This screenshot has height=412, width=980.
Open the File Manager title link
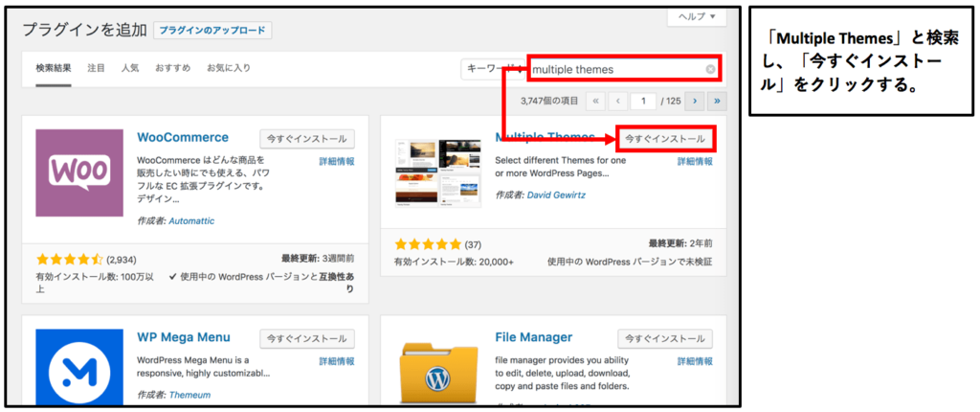point(534,337)
